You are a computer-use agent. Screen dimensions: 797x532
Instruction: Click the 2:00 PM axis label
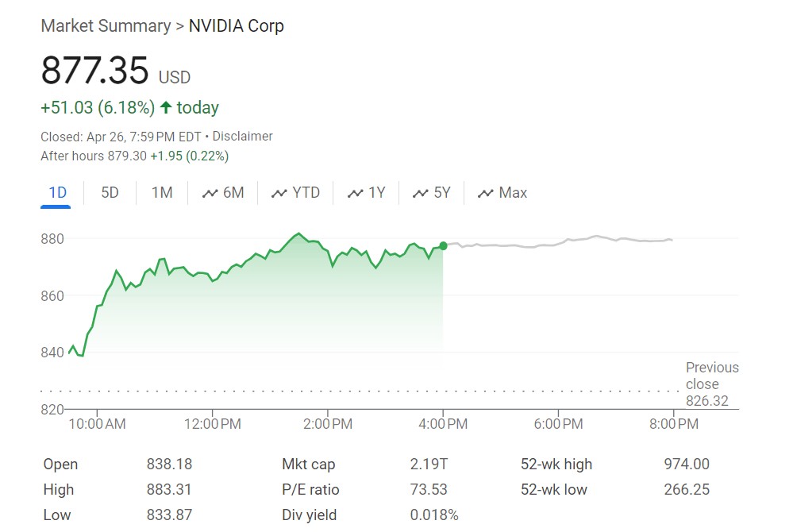(328, 424)
